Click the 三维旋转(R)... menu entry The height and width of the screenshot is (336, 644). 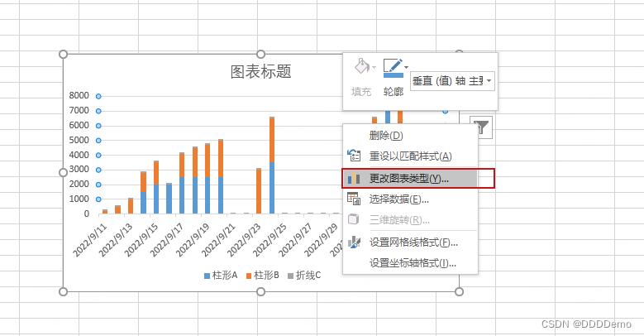pyautogui.click(x=410, y=220)
